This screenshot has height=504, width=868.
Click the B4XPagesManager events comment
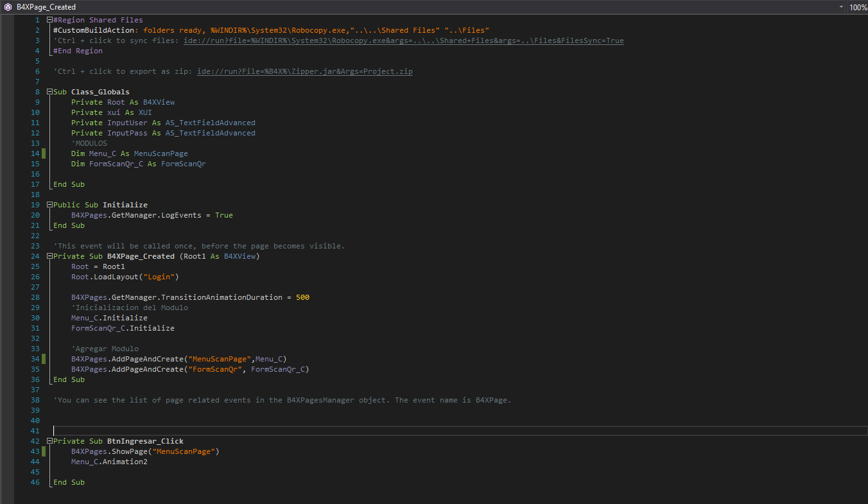282,400
